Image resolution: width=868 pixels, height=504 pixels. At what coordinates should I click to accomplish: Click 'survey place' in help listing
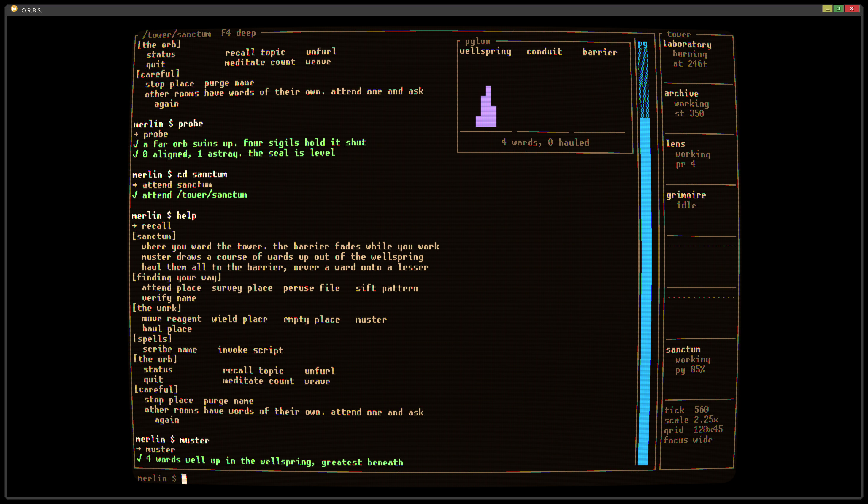click(242, 288)
